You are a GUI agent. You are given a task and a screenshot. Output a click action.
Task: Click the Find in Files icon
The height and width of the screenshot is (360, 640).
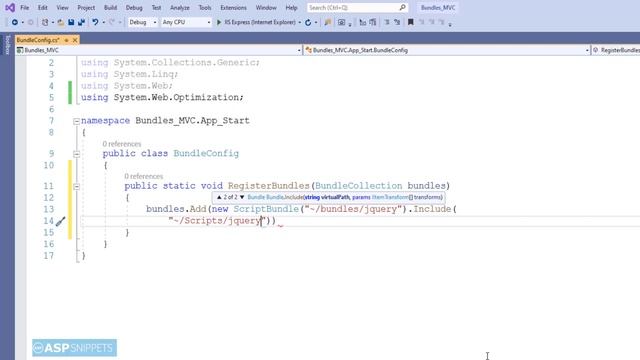[327, 22]
